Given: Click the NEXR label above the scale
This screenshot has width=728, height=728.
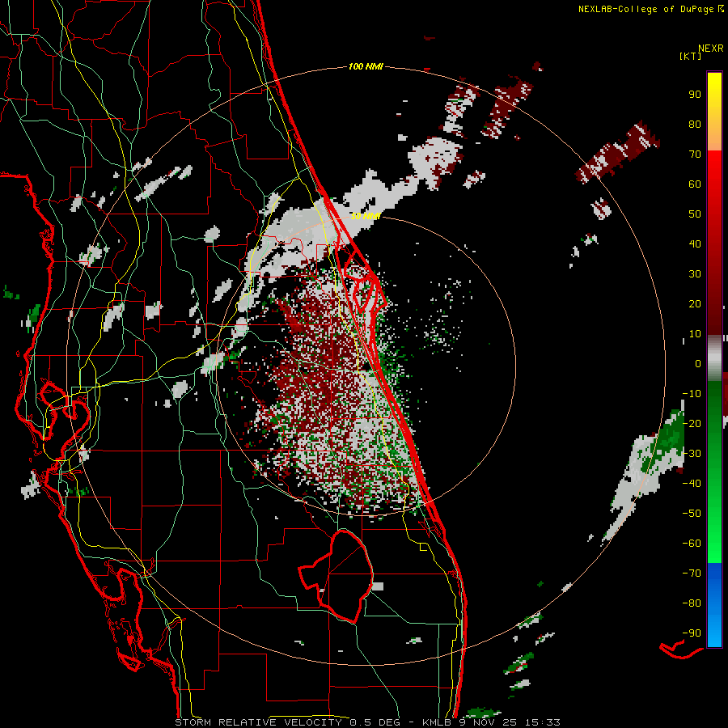Looking at the screenshot, I should coord(711,49).
